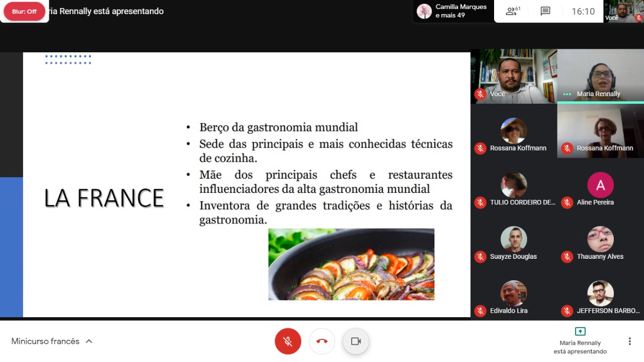Click the Blur: Off button

pos(25,11)
